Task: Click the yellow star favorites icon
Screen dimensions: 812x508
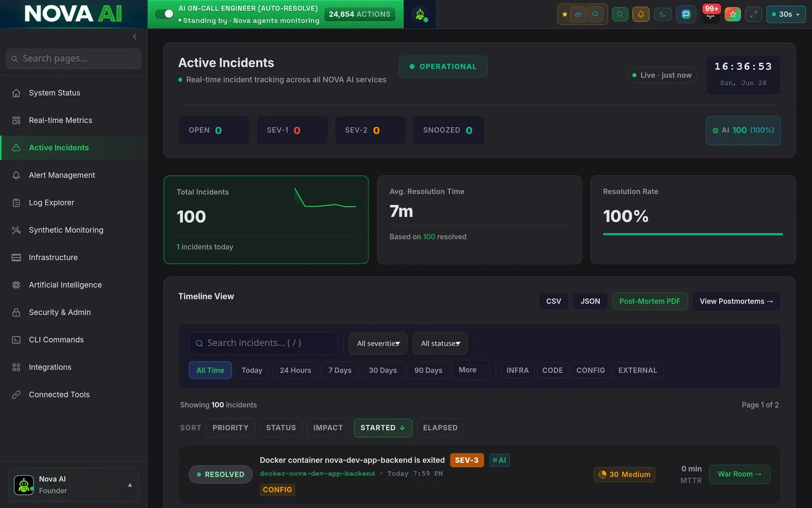Action: click(565, 15)
